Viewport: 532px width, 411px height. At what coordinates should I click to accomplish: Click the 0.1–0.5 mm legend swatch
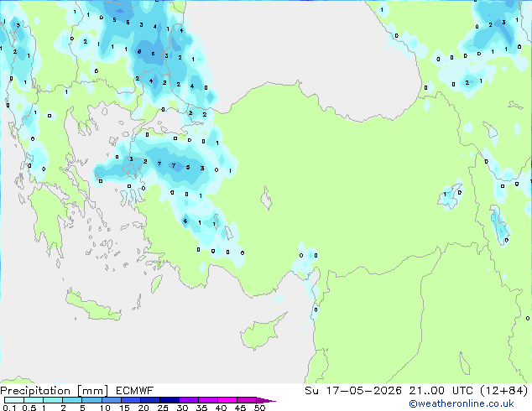click(x=14, y=400)
